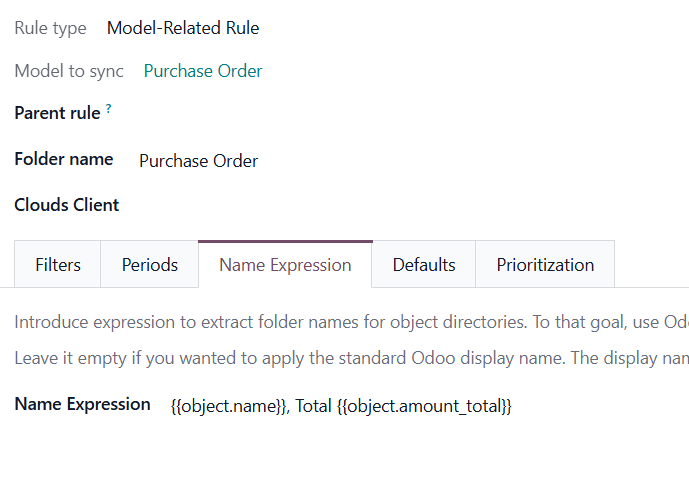Open the Prioritization tab
The width and height of the screenshot is (689, 493).
(x=545, y=265)
